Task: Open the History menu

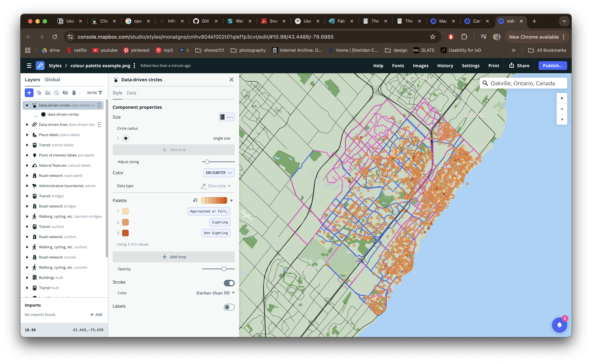Action: click(445, 65)
